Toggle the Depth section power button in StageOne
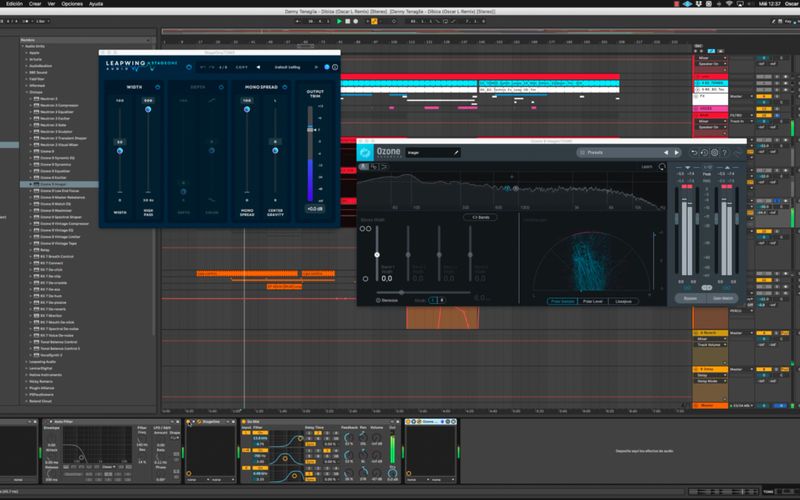 (x=221, y=87)
